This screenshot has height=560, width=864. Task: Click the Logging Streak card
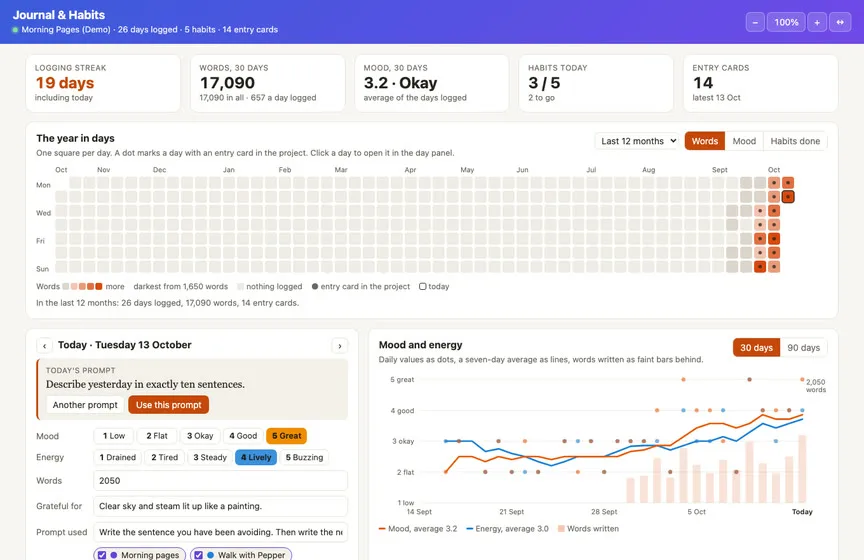[103, 83]
